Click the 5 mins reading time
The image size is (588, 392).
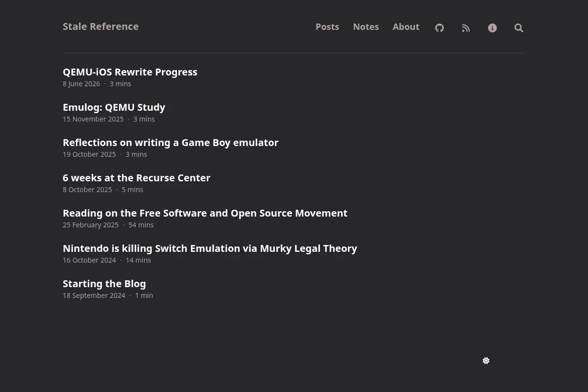[x=132, y=190]
